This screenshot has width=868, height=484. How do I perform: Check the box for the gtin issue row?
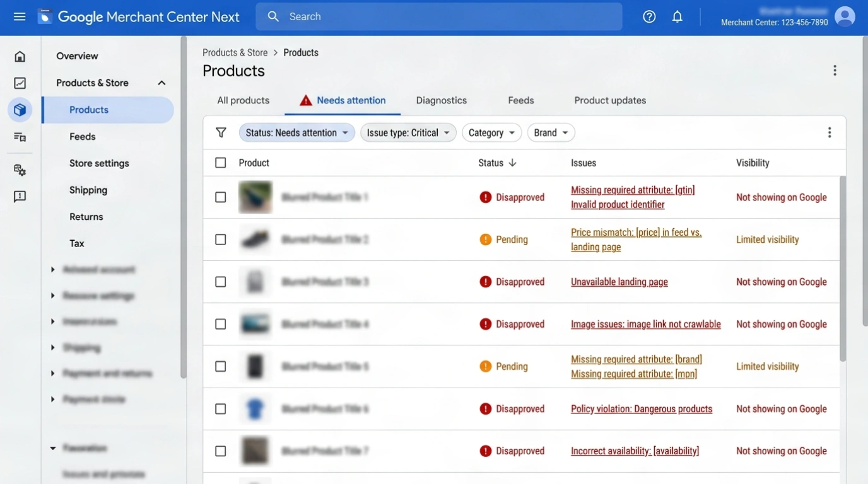click(x=220, y=197)
